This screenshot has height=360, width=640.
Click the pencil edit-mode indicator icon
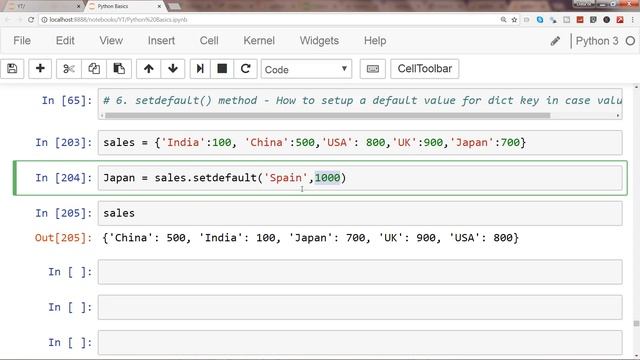click(x=555, y=41)
